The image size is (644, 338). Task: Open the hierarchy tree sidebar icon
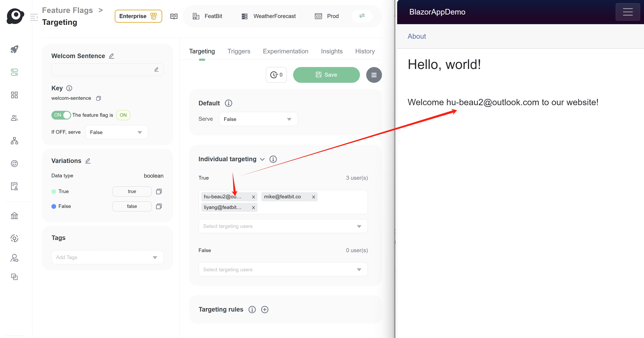(14, 141)
